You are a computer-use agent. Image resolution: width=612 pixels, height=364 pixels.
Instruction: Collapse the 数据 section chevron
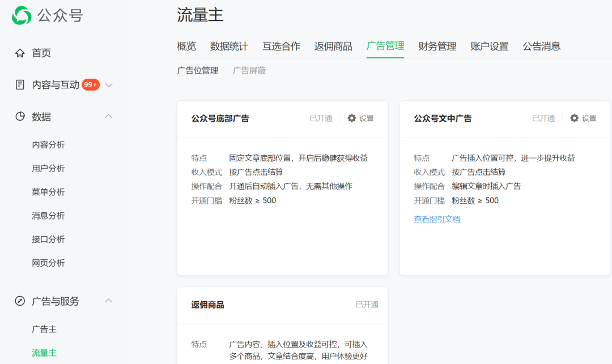[108, 116]
